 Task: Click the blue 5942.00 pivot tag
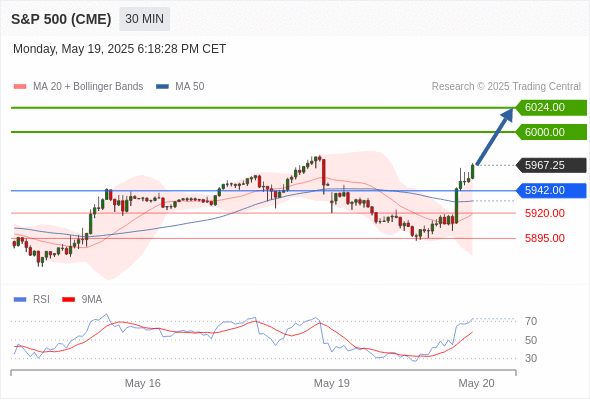coord(551,190)
